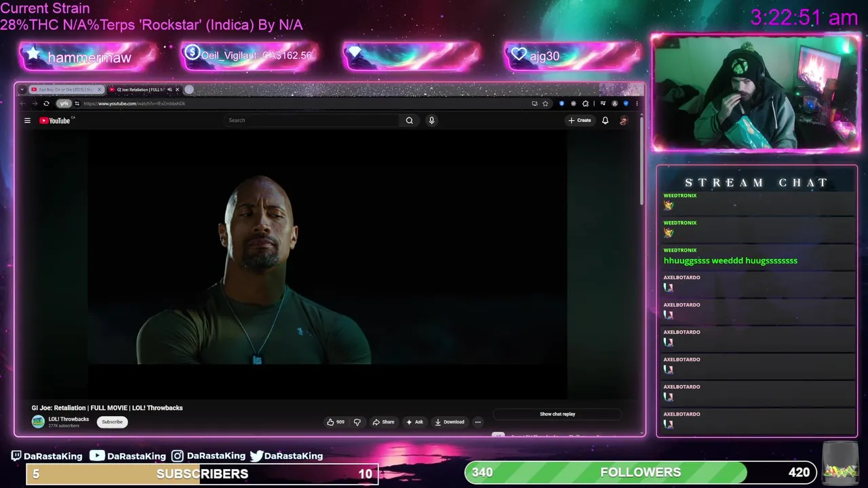
Task: Start voice search with the microphone icon
Action: click(431, 120)
